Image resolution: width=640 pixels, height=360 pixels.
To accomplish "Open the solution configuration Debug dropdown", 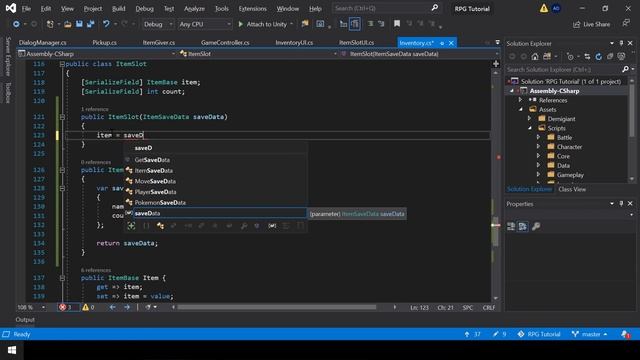I will (158, 24).
